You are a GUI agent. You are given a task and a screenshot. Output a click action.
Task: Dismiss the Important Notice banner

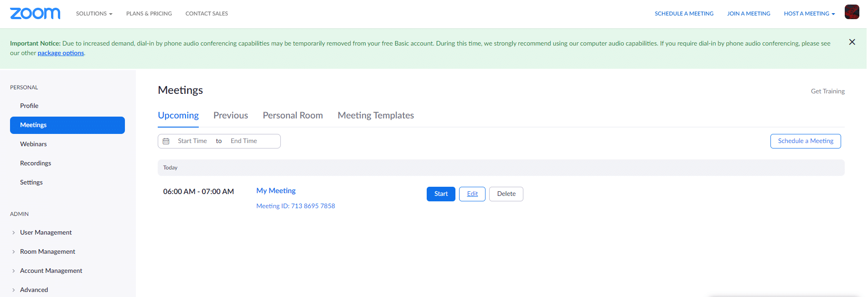(852, 42)
